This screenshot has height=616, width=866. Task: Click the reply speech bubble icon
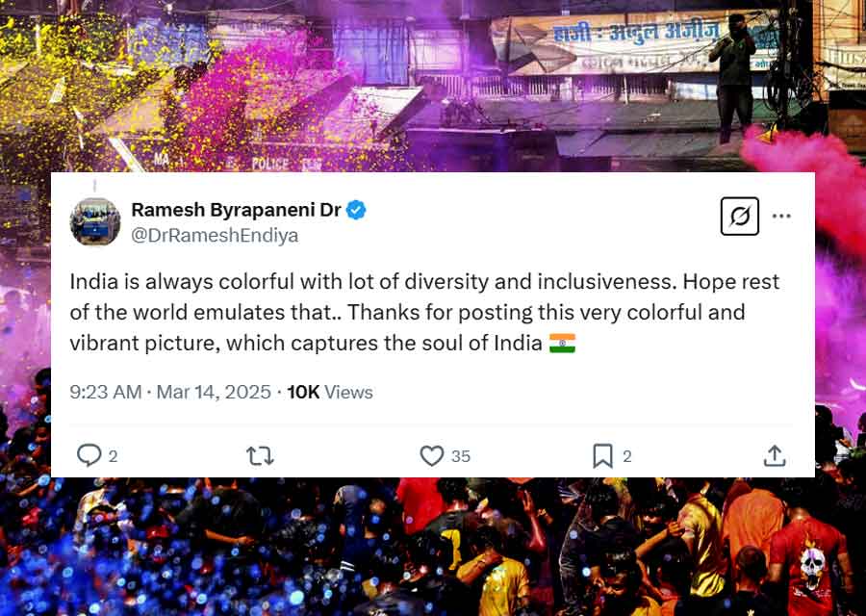(89, 456)
